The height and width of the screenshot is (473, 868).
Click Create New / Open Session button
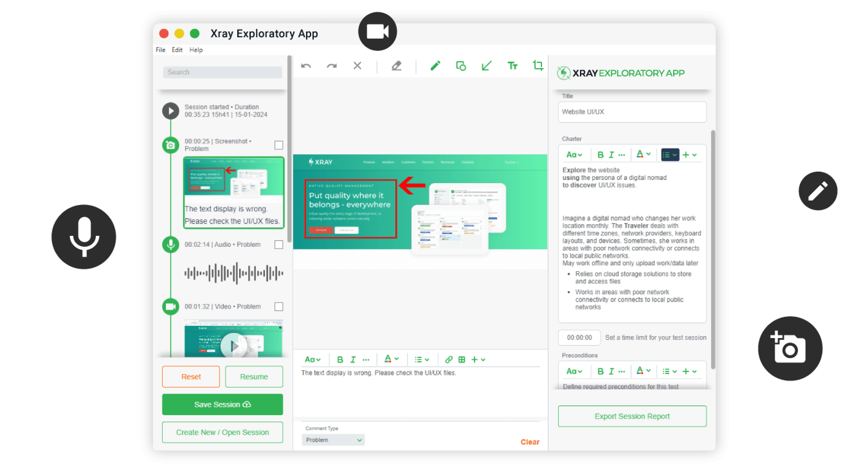pyautogui.click(x=222, y=432)
